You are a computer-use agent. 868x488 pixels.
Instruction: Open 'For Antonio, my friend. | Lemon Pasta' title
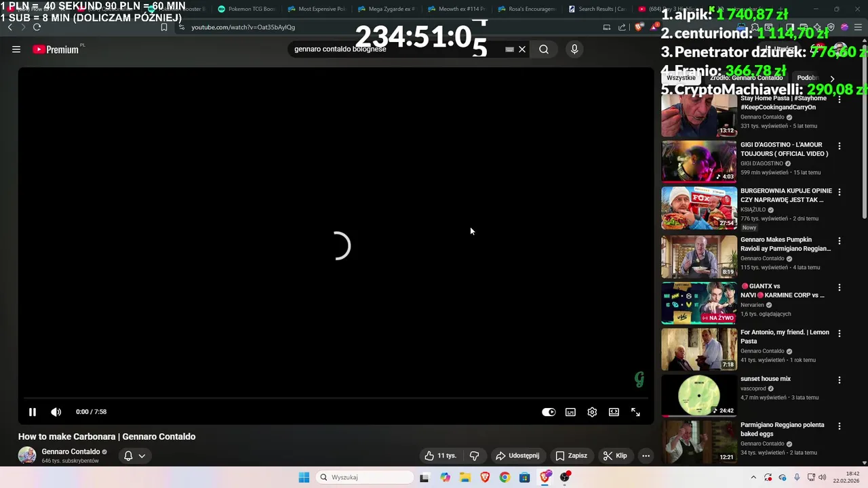click(785, 337)
